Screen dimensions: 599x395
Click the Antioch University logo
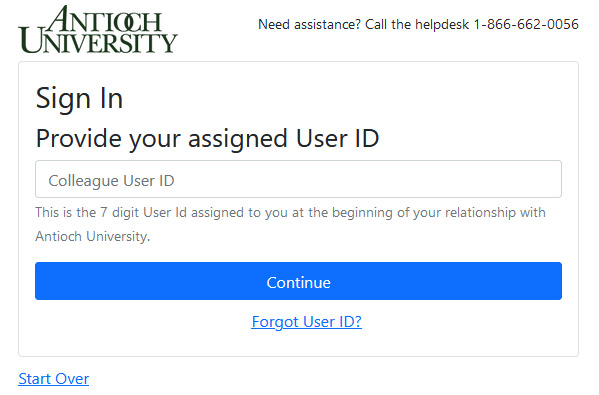(98, 29)
